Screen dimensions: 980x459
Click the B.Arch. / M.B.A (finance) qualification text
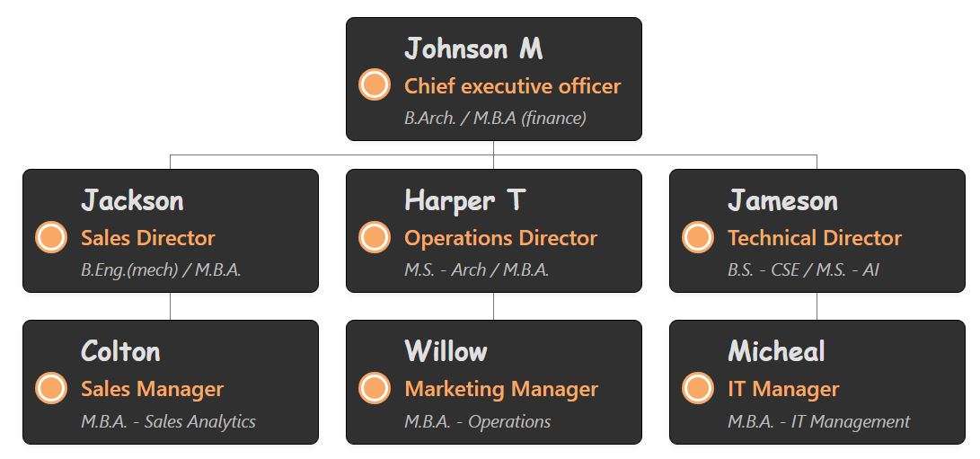coord(495,118)
